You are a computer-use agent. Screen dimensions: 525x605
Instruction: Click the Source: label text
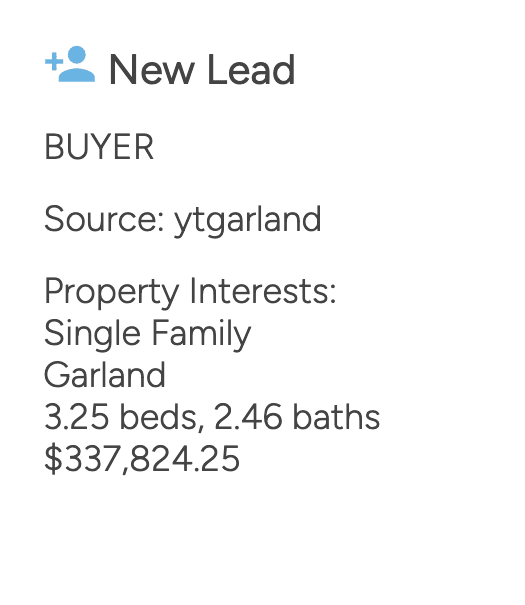pyautogui.click(x=105, y=219)
